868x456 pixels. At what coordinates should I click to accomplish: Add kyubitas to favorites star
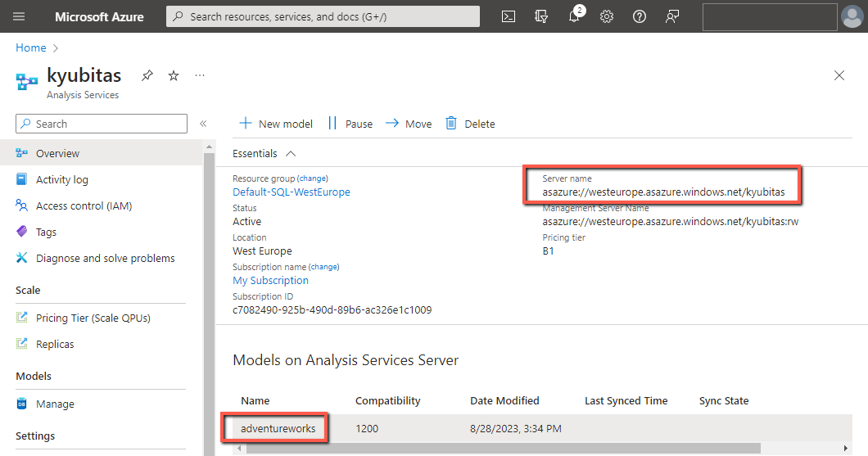(174, 75)
